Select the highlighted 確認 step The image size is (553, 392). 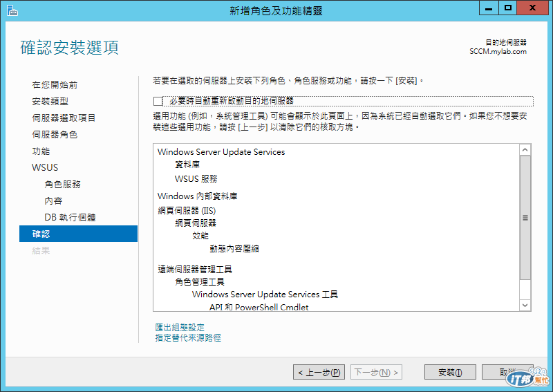click(78, 234)
